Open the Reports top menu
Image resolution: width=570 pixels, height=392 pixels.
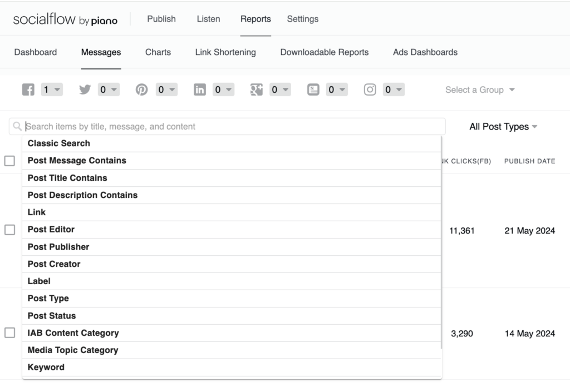pyautogui.click(x=255, y=19)
